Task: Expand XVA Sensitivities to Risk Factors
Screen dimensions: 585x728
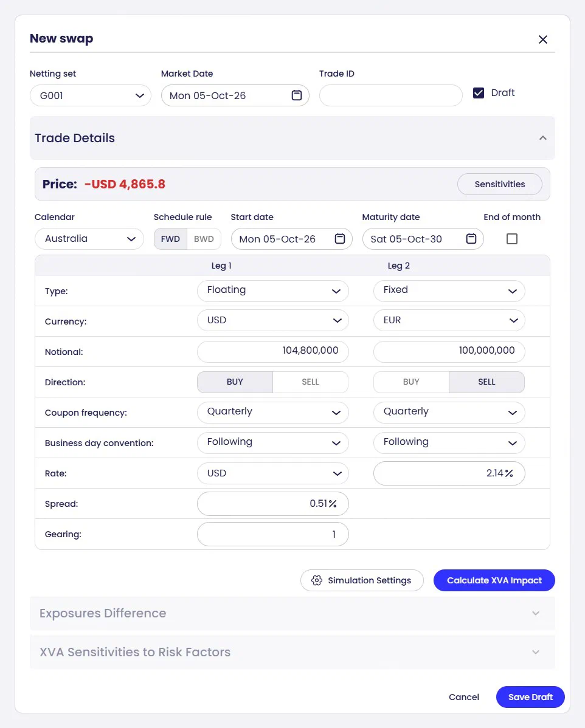Action: 292,652
